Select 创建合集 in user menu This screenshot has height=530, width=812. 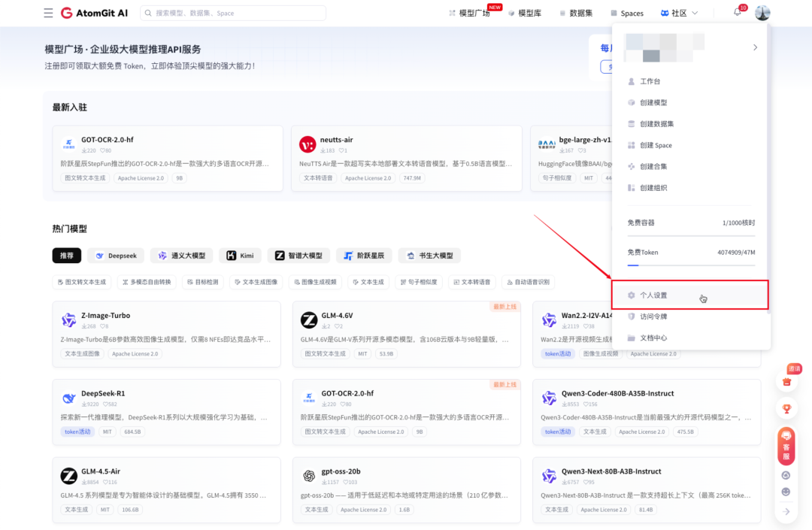point(692,166)
